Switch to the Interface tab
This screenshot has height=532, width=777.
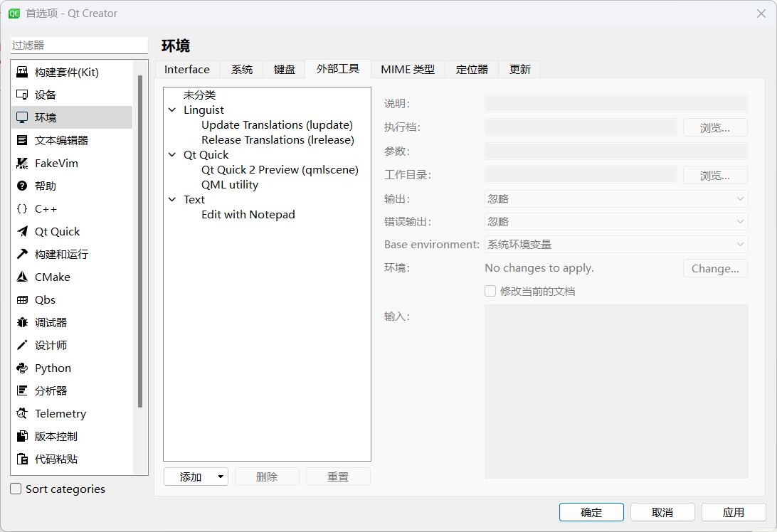187,70
